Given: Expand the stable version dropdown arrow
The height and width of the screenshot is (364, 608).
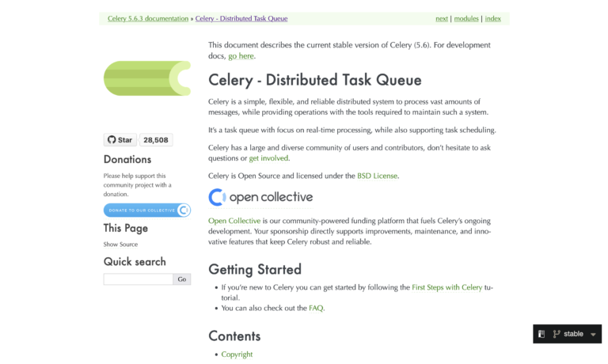Looking at the screenshot, I should point(593,335).
